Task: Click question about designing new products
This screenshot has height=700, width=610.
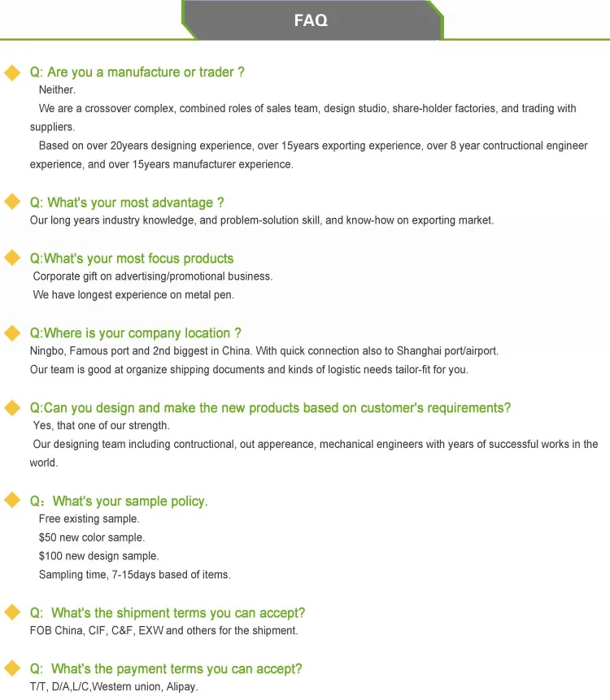Action: 270,408
